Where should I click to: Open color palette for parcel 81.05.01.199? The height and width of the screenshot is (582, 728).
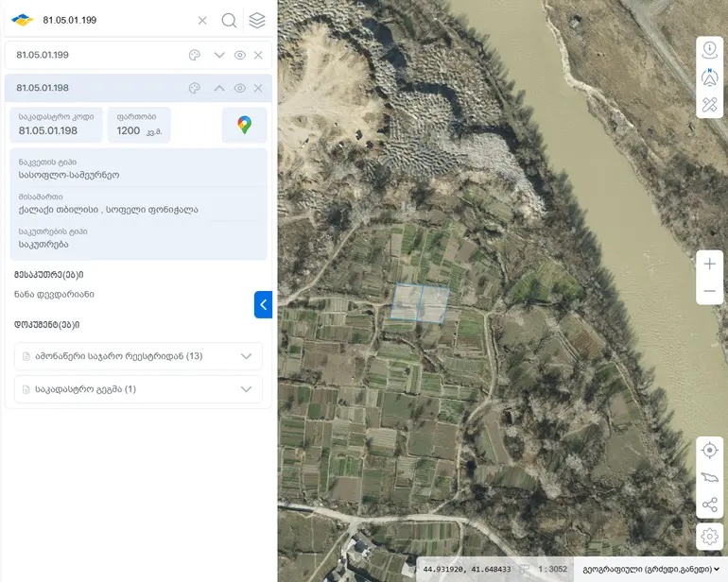[x=195, y=55]
